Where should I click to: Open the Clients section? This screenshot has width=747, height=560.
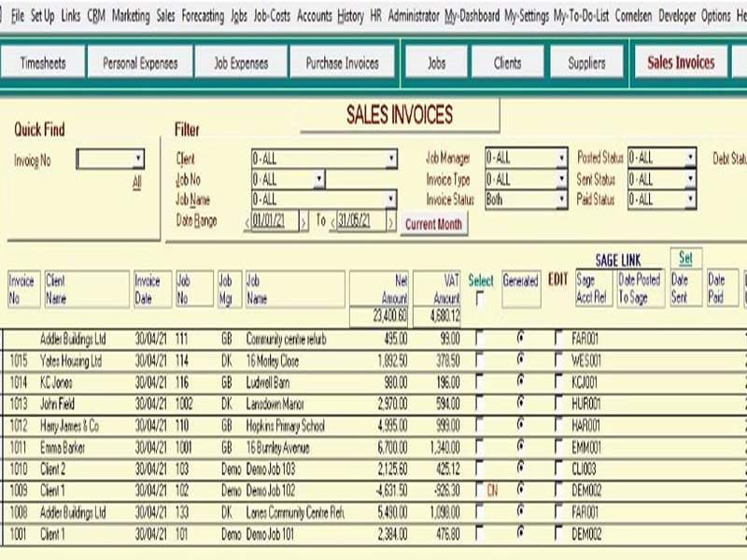507,63
